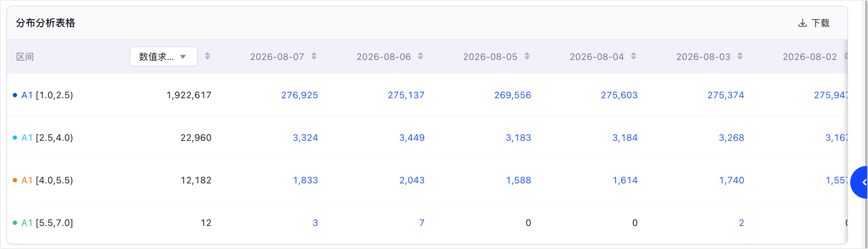Click the 2026-08-02 column header
Viewport: 868px width, 249px height.
(x=810, y=57)
